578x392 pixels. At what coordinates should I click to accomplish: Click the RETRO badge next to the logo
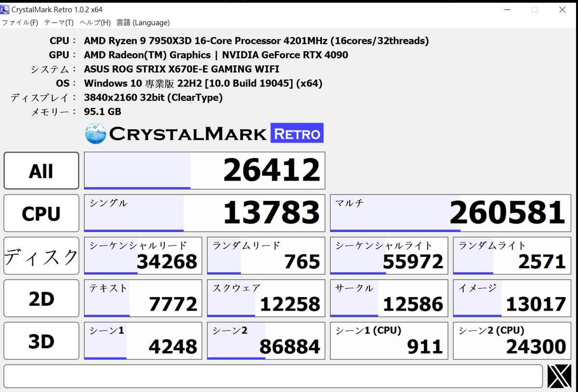[297, 133]
